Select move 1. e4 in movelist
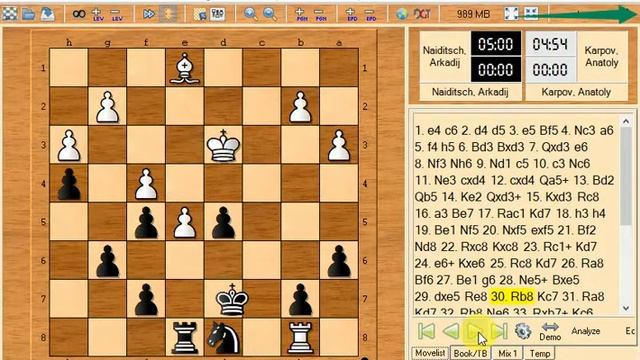Image resolution: width=640 pixels, height=360 pixels. pyautogui.click(x=428, y=130)
